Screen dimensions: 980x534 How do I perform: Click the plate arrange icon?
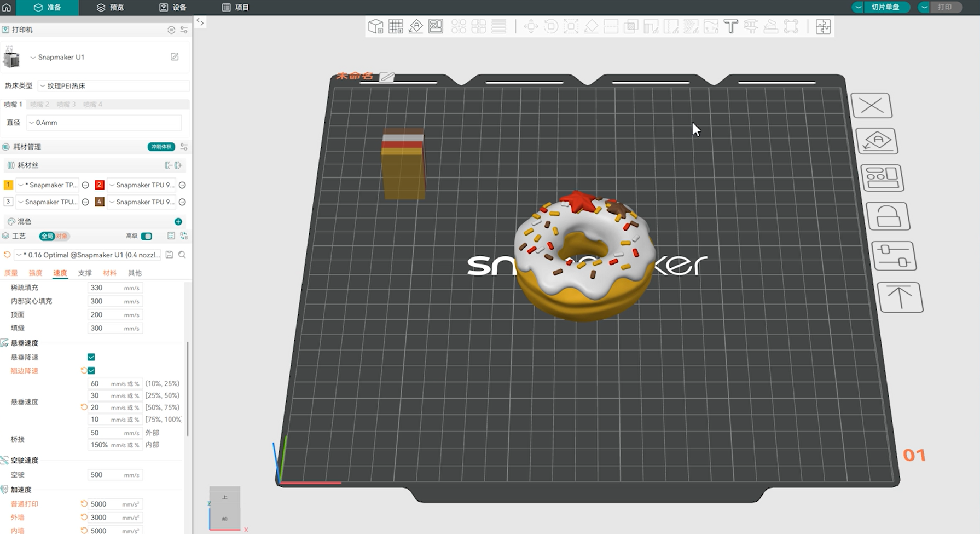pyautogui.click(x=882, y=178)
